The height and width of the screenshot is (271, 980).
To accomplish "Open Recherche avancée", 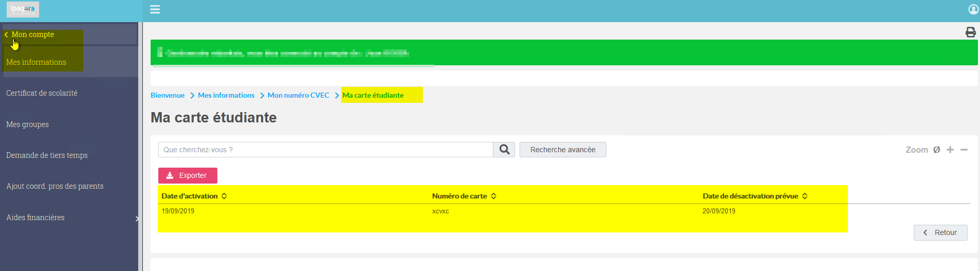I will (563, 150).
